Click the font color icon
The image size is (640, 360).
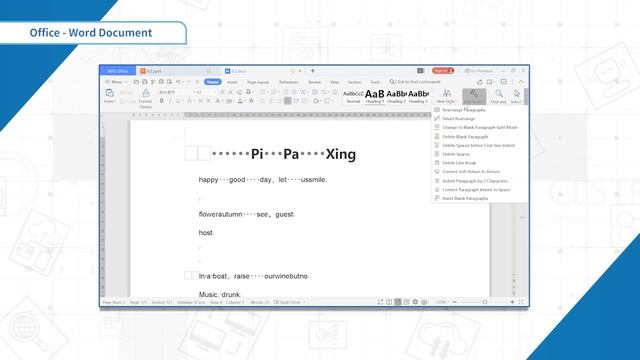(240, 101)
